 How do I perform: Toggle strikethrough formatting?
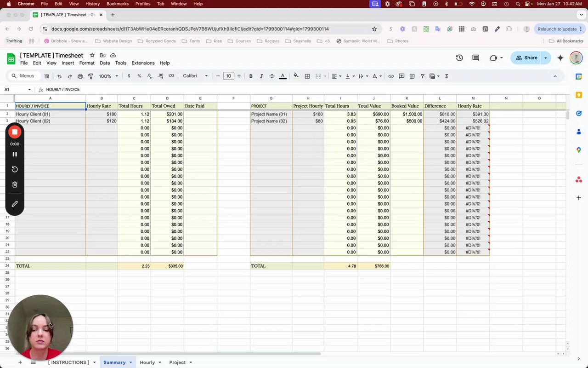tap(272, 76)
